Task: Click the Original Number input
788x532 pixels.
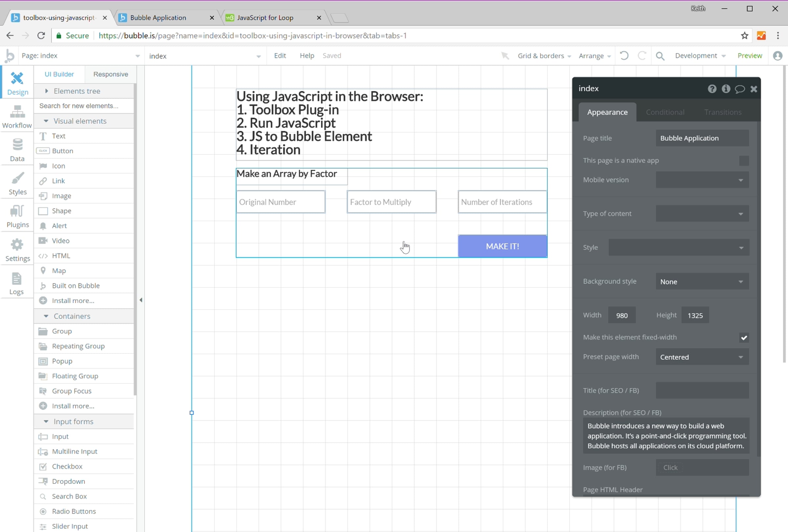Action: click(x=281, y=202)
